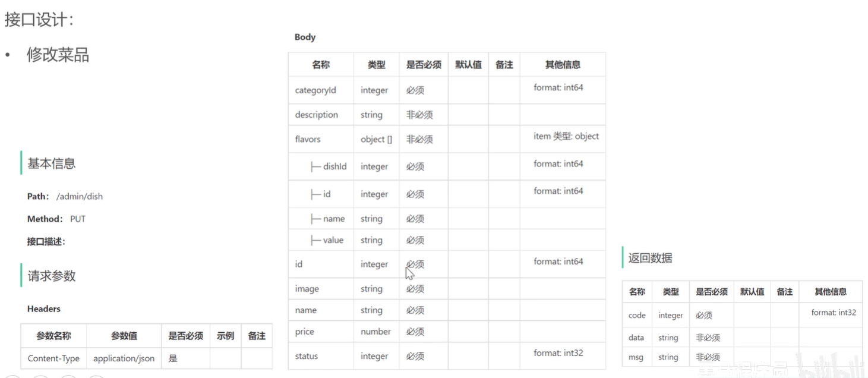The height and width of the screenshot is (378, 868).
Task: Click the flavors row name
Action: [308, 139]
